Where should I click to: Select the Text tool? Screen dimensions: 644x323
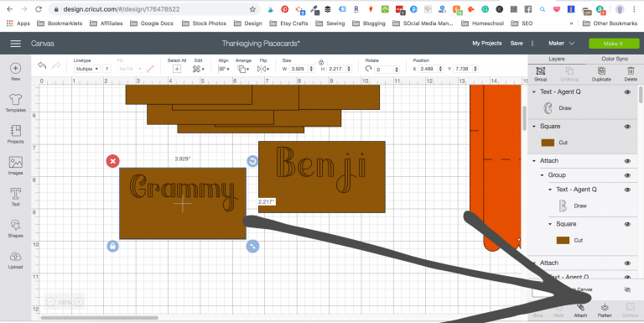(x=15, y=197)
